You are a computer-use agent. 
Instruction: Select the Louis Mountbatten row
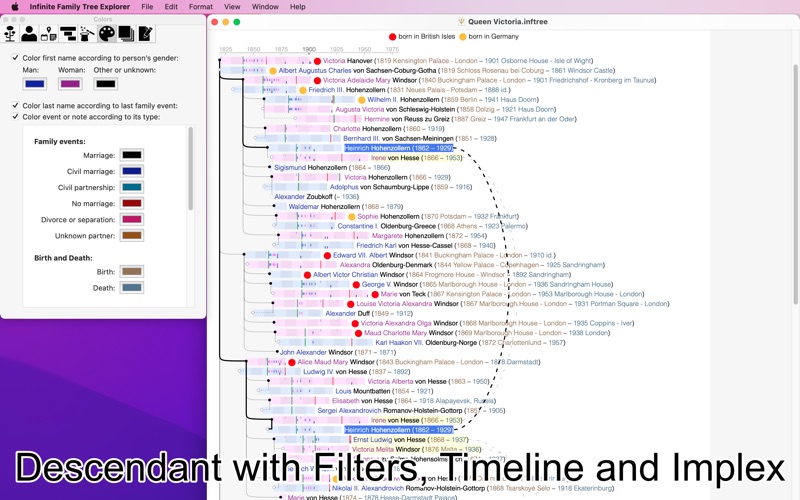384,391
